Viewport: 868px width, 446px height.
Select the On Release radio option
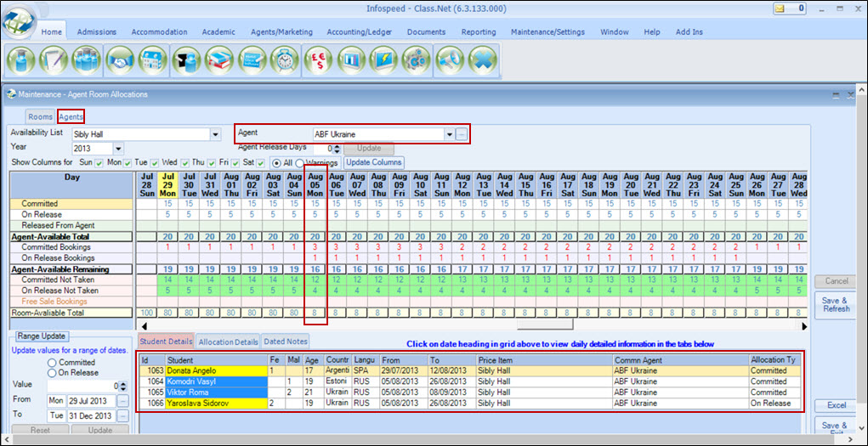tap(53, 373)
